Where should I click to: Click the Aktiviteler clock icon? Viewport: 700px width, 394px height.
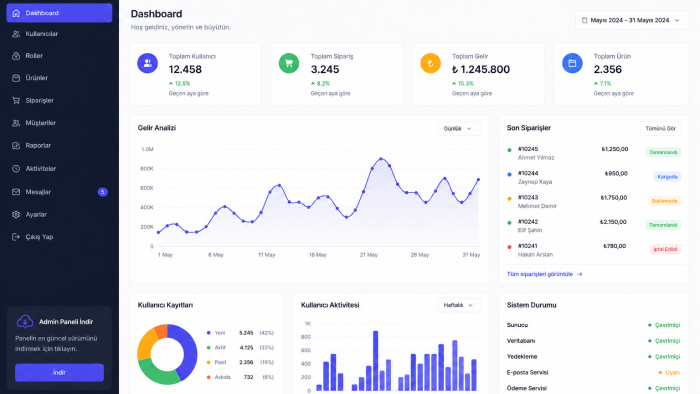[16, 169]
